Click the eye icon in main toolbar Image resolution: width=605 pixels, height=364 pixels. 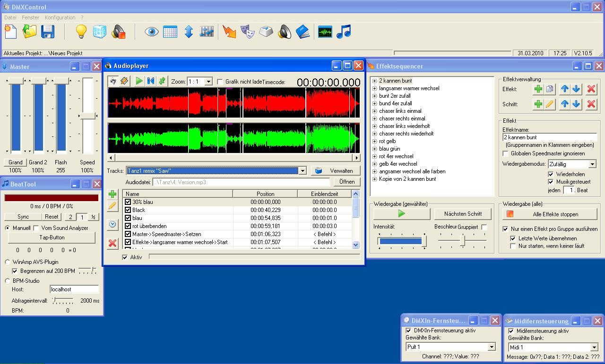point(151,32)
